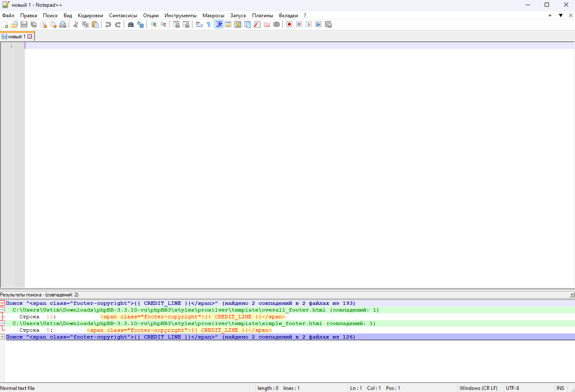Toggle the highlighted indent guide button
575x392 pixels.
coord(218,24)
